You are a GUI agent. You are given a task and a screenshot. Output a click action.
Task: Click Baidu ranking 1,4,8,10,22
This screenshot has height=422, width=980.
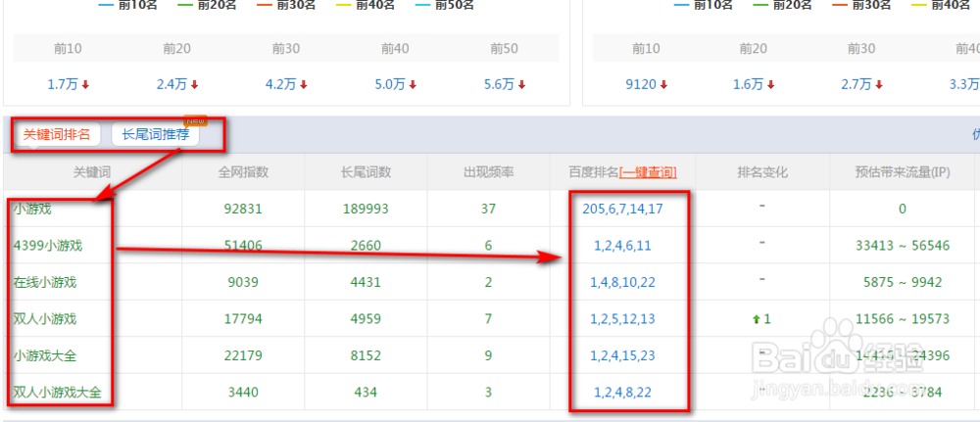(622, 283)
